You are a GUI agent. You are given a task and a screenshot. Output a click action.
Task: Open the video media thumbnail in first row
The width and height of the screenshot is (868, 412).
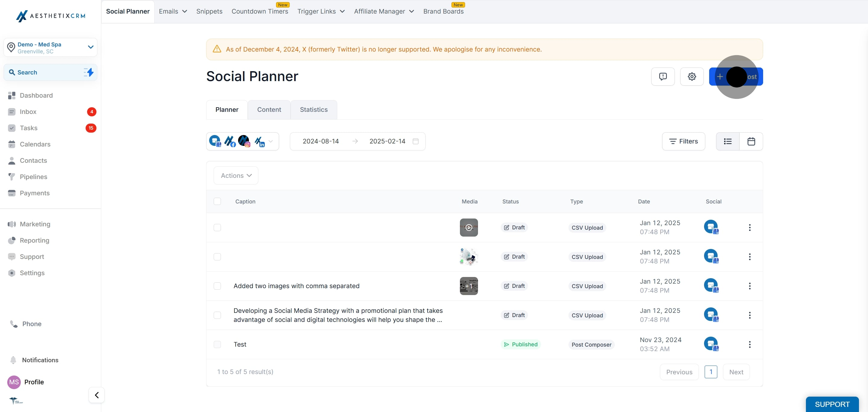pyautogui.click(x=468, y=228)
